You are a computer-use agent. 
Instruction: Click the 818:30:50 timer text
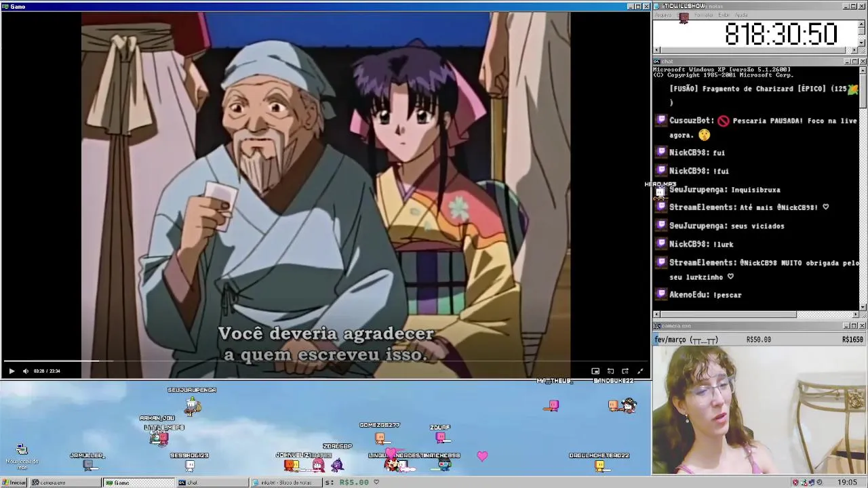781,34
